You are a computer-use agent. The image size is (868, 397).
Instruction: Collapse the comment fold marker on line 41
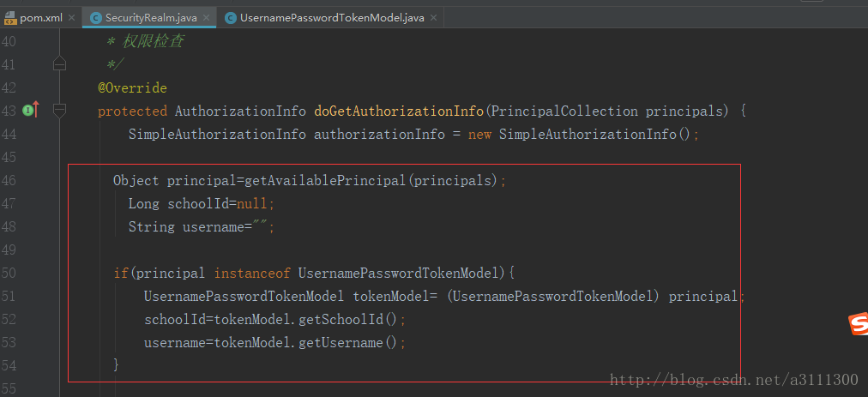coord(59,63)
